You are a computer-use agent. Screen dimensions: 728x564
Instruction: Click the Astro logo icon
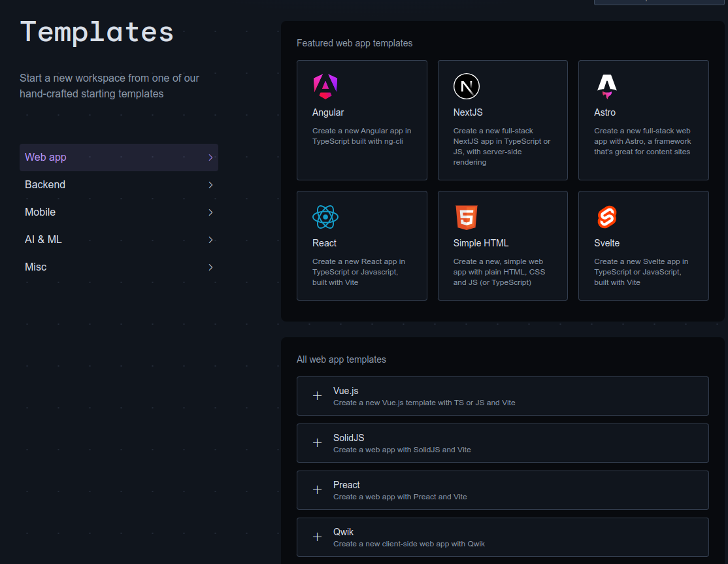click(606, 86)
